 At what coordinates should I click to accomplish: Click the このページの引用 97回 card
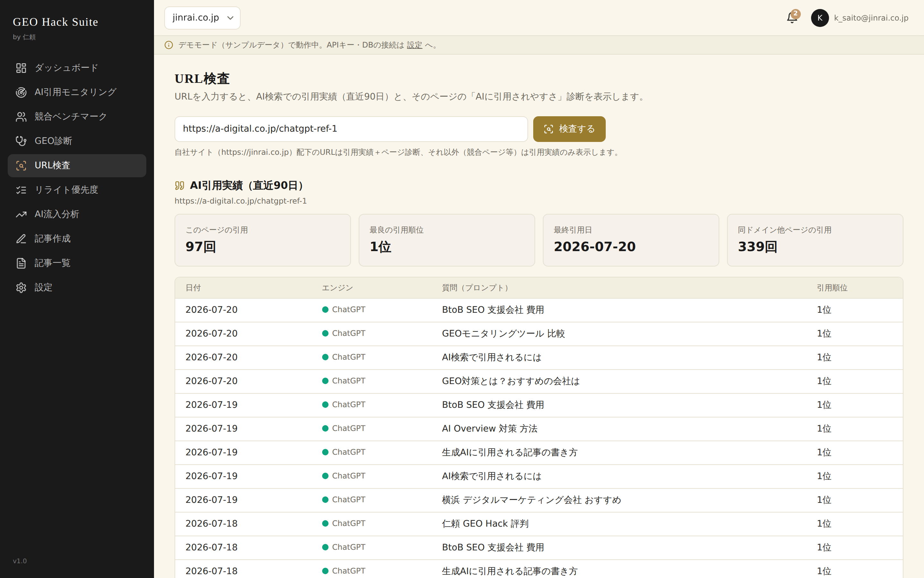[263, 240]
